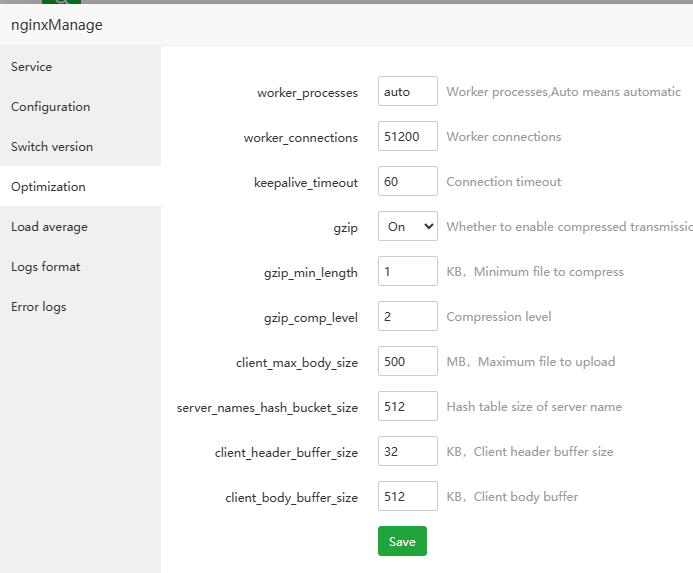Click the worker_connections field showing 51200

[x=408, y=137]
